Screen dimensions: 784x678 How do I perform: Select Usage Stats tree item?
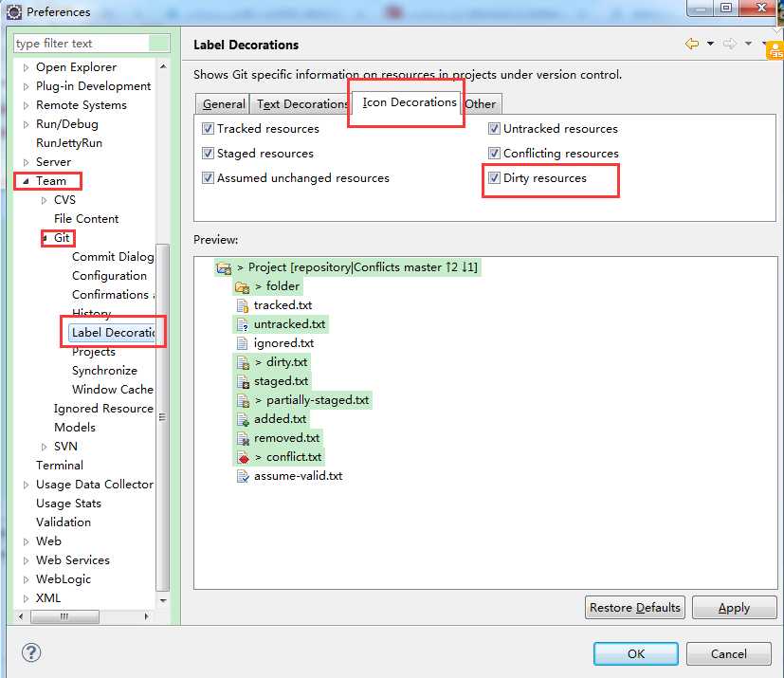[x=68, y=503]
